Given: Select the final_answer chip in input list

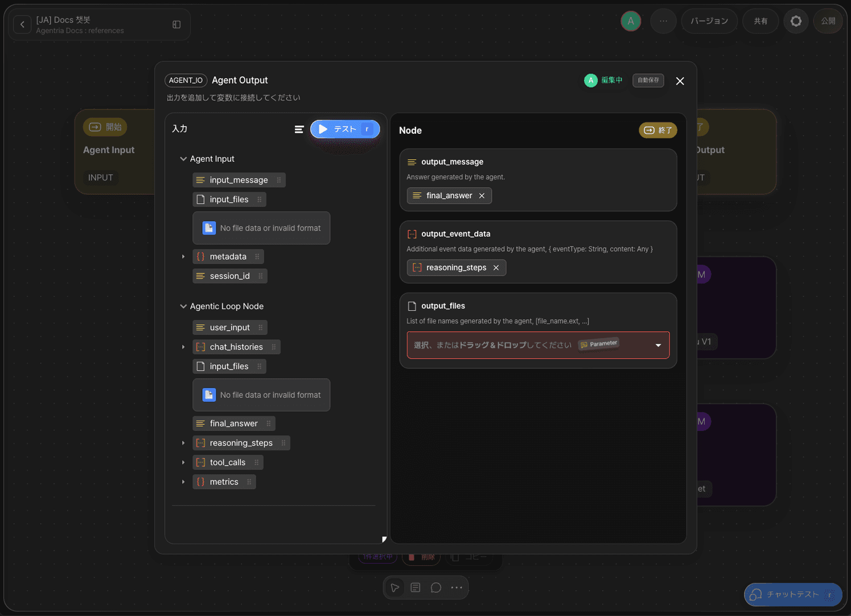Looking at the screenshot, I should click(x=234, y=424).
